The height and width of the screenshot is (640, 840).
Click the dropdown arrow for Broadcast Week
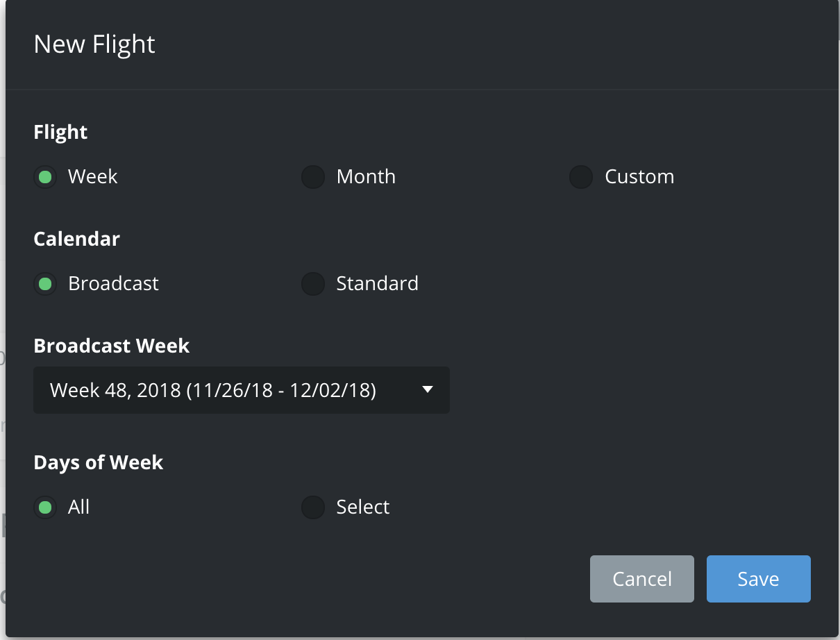click(428, 390)
